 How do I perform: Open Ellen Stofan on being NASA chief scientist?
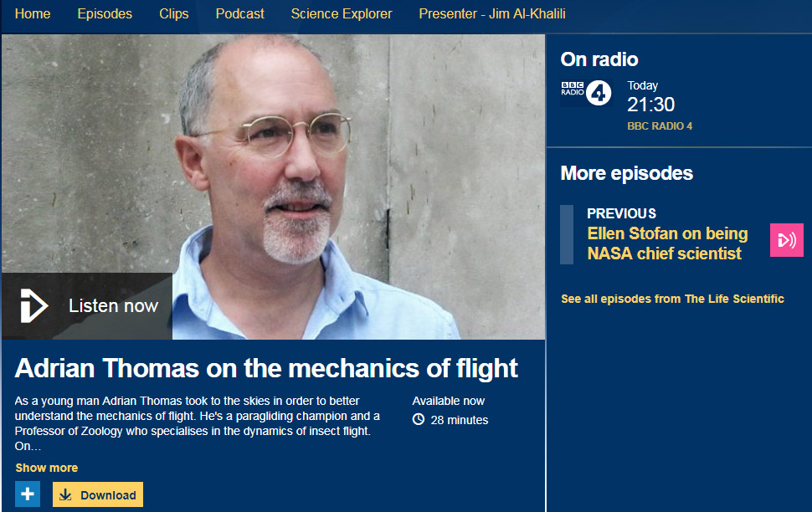(x=667, y=243)
